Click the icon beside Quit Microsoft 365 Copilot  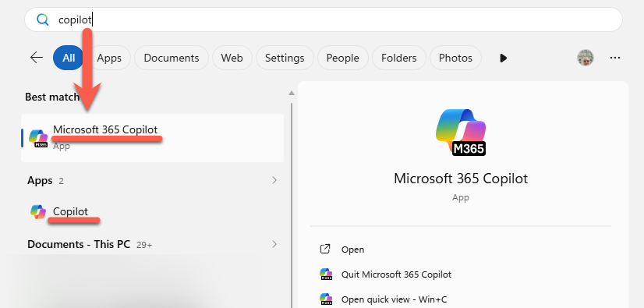point(326,274)
